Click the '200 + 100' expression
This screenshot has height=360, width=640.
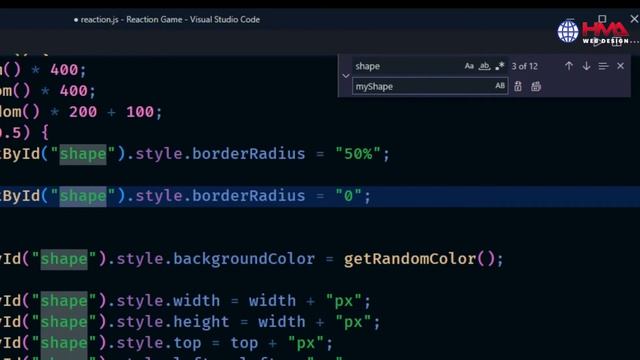tap(111, 111)
